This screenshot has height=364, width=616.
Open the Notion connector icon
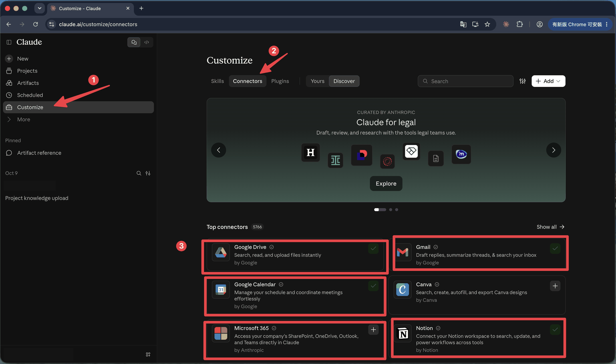pyautogui.click(x=403, y=334)
